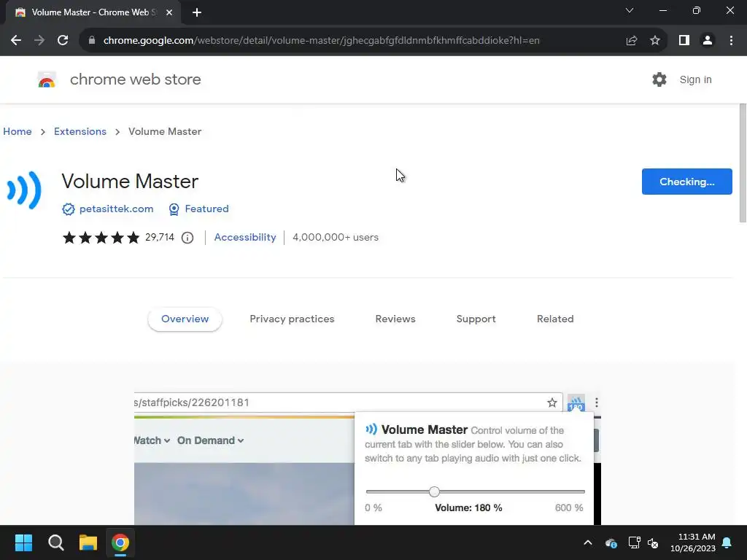747x560 pixels.
Task: Show rating info via the i icon
Action: click(187, 238)
